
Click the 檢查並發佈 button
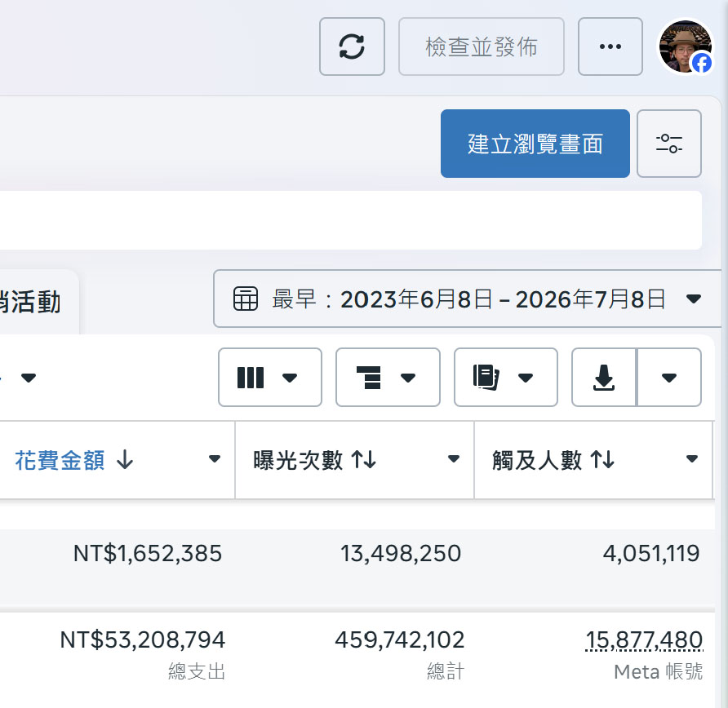[481, 46]
